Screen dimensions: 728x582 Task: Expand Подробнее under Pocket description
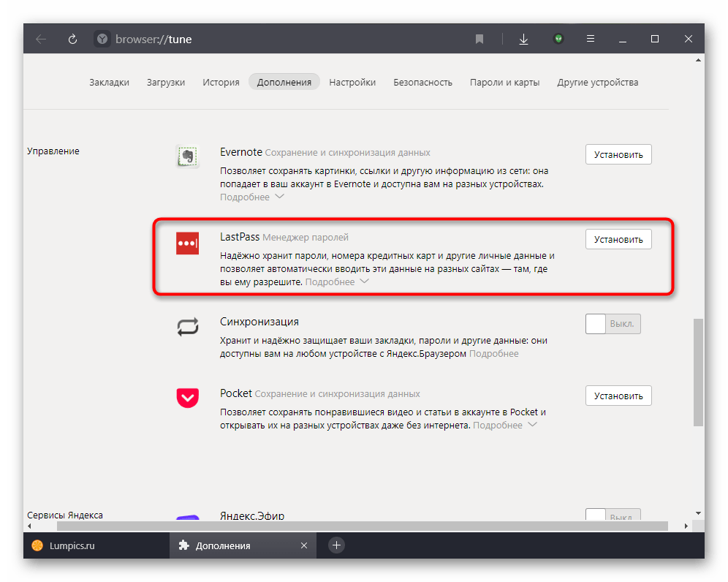(x=504, y=425)
